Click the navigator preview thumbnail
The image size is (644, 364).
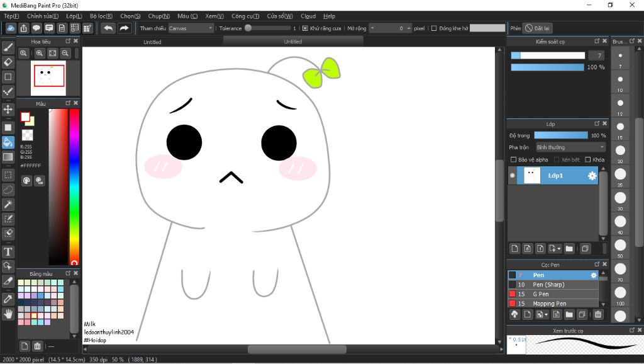[48, 77]
